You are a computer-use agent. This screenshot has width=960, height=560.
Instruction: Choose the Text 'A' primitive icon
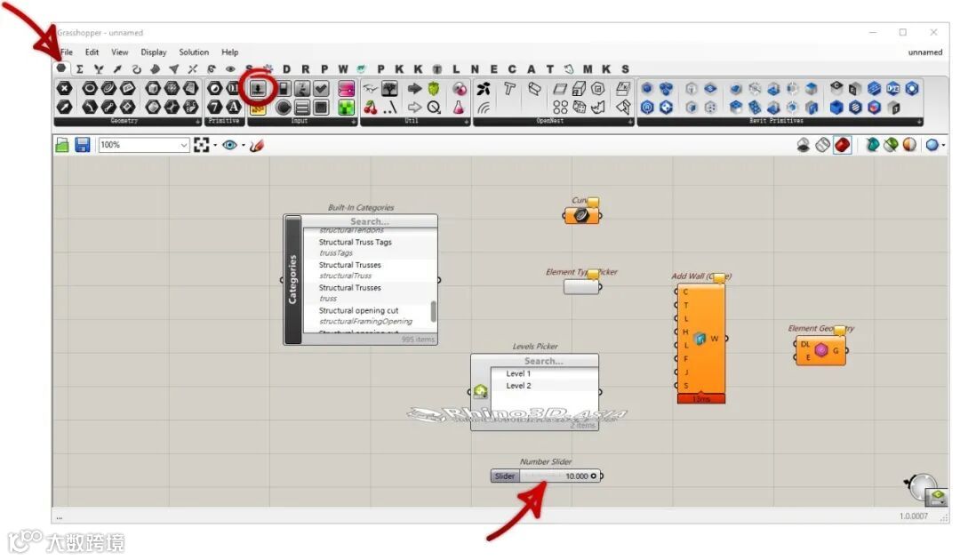pos(233,108)
